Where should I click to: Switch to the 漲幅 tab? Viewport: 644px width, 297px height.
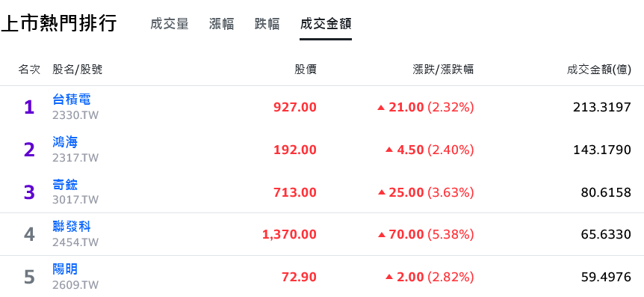[x=221, y=24]
